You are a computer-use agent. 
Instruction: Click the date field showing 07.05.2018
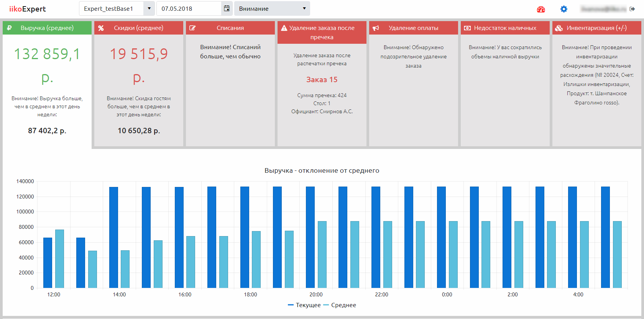pos(189,8)
